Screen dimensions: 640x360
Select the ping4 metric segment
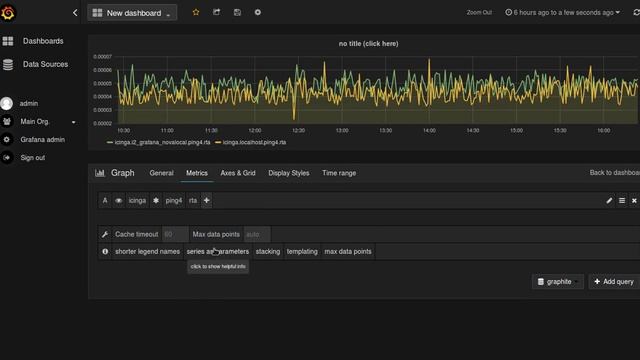pyautogui.click(x=174, y=200)
